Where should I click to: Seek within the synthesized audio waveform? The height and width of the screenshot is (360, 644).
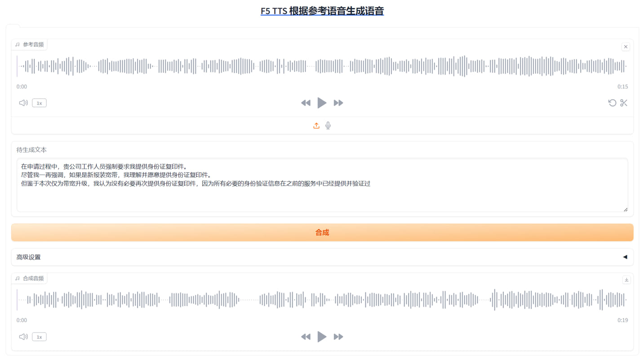point(322,300)
